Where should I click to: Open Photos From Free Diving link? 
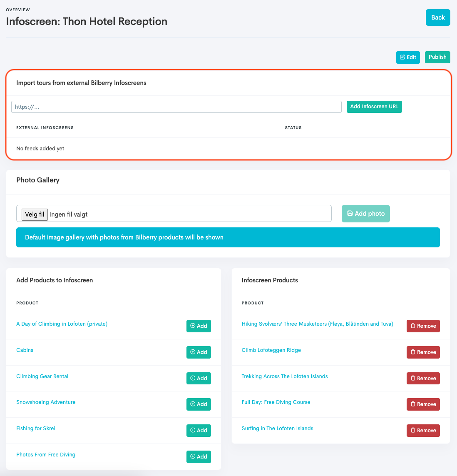(x=46, y=454)
